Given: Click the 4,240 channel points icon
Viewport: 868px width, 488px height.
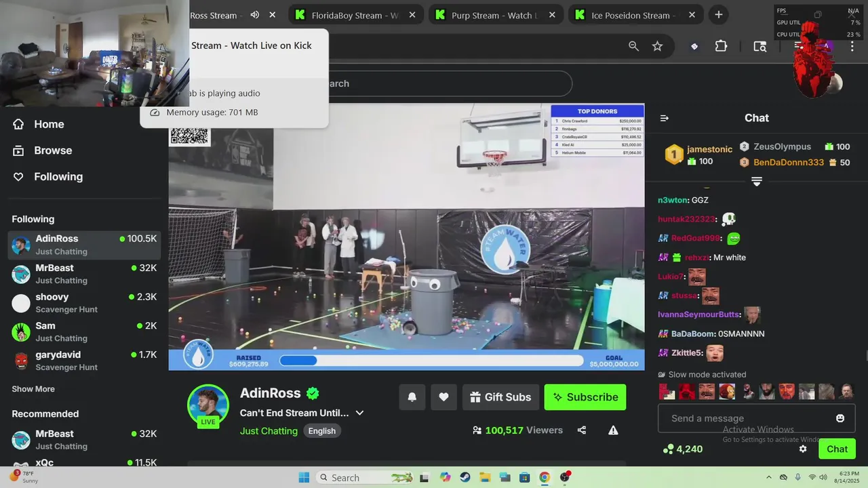Looking at the screenshot, I should pyautogui.click(x=669, y=449).
